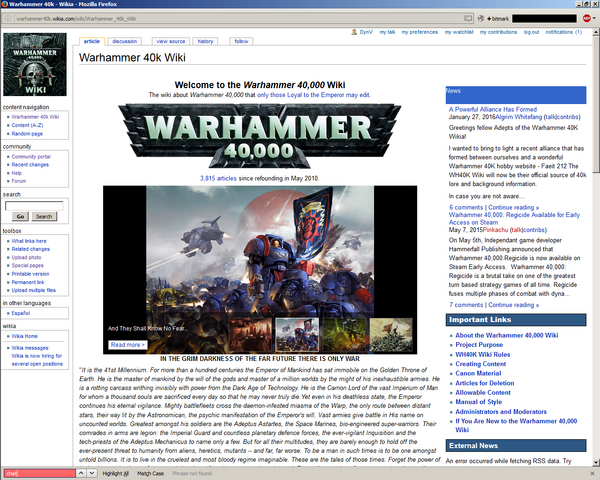Screen dimensions: 600x480
Task: Open Canon Material link
Action: pyautogui.click(x=478, y=373)
